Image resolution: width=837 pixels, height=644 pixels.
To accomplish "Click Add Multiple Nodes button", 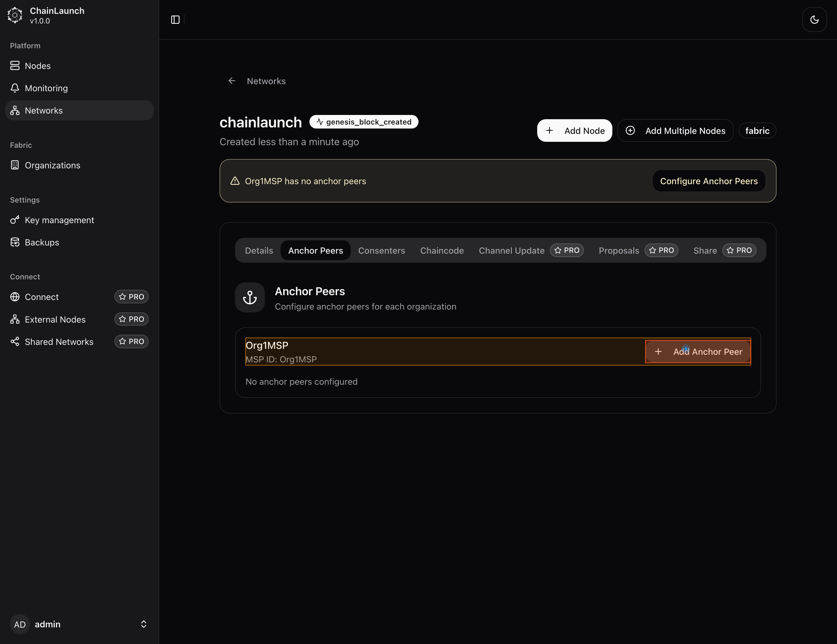I will pyautogui.click(x=675, y=131).
